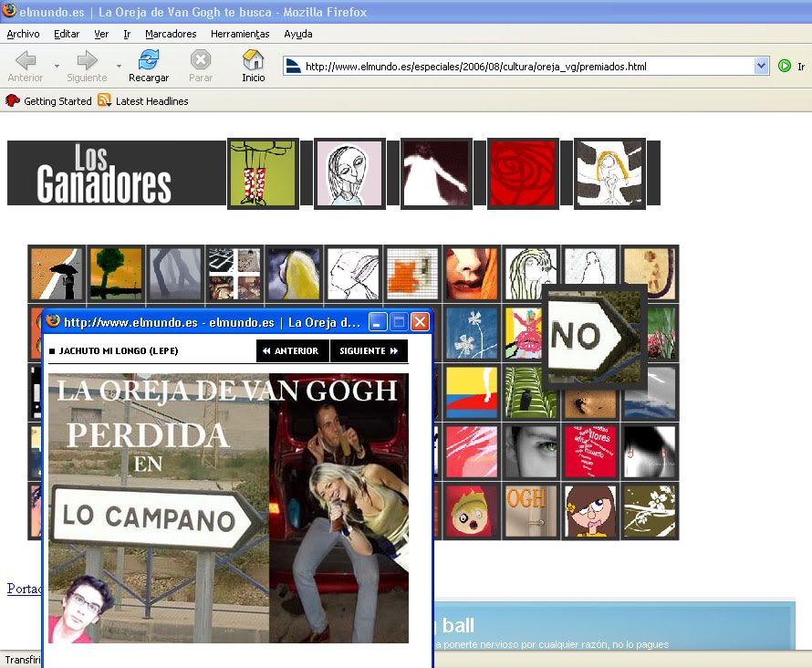812x668 pixels.
Task: Open the winner thumbnail with white figure
Action: click(436, 174)
